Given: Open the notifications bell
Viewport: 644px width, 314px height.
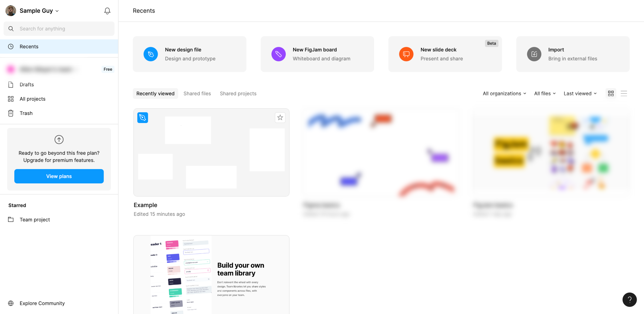Looking at the screenshot, I should coord(107,11).
